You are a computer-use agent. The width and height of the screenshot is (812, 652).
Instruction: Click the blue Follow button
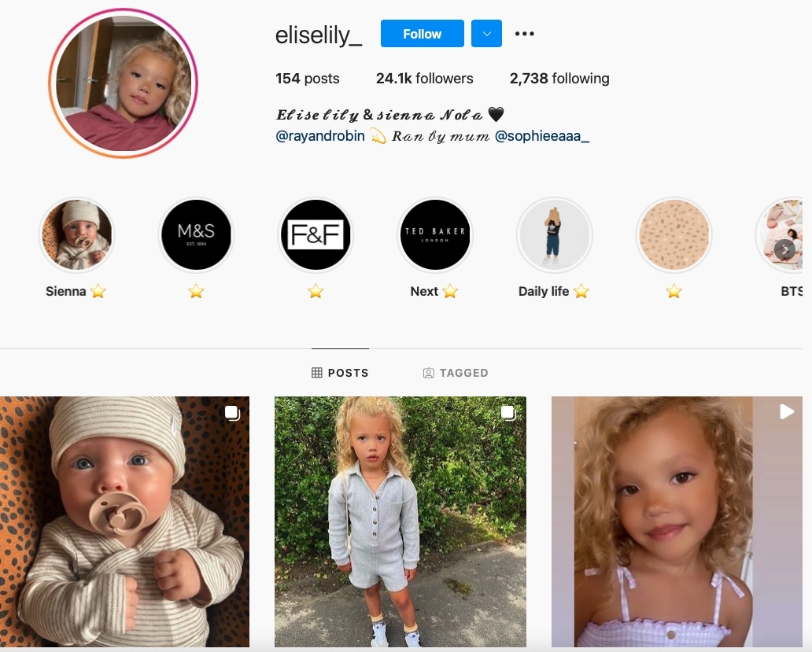422,34
